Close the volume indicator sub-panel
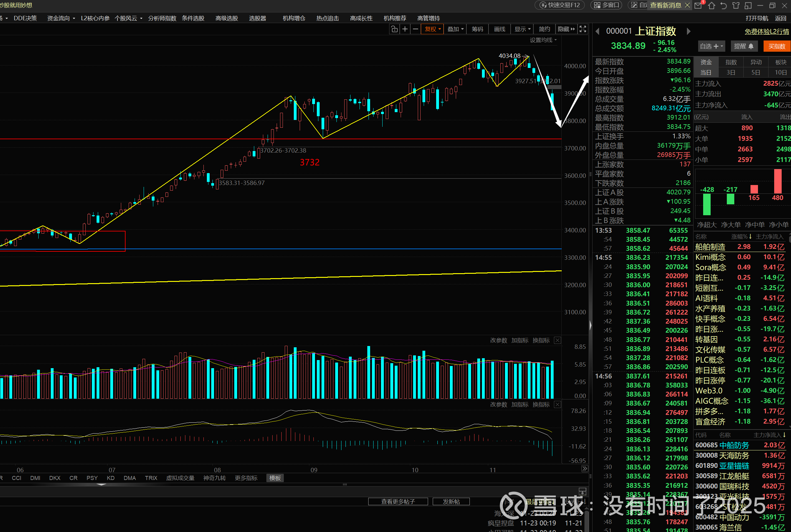This screenshot has width=791, height=532. pyautogui.click(x=557, y=340)
